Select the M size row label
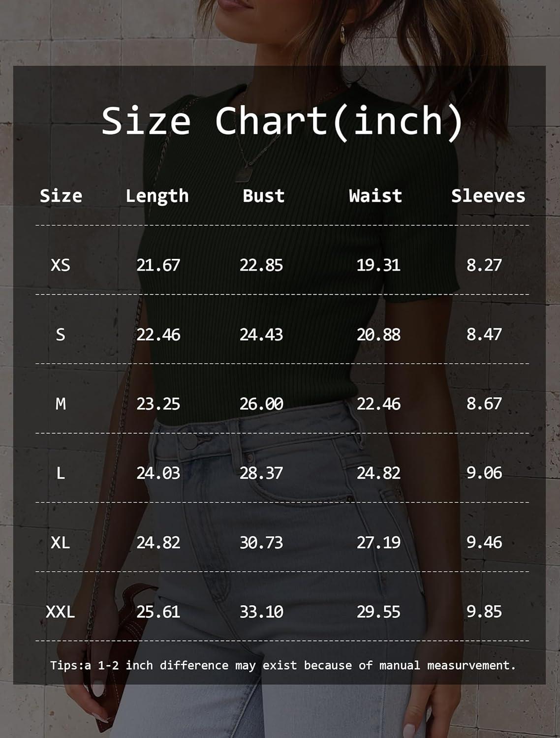This screenshot has width=560, height=738. (x=61, y=404)
